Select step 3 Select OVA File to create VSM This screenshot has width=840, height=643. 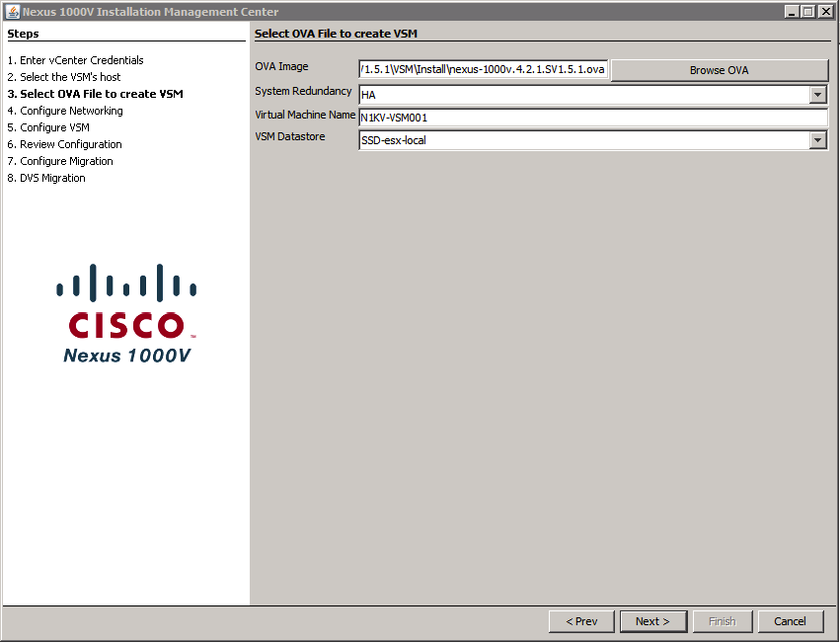click(x=96, y=94)
